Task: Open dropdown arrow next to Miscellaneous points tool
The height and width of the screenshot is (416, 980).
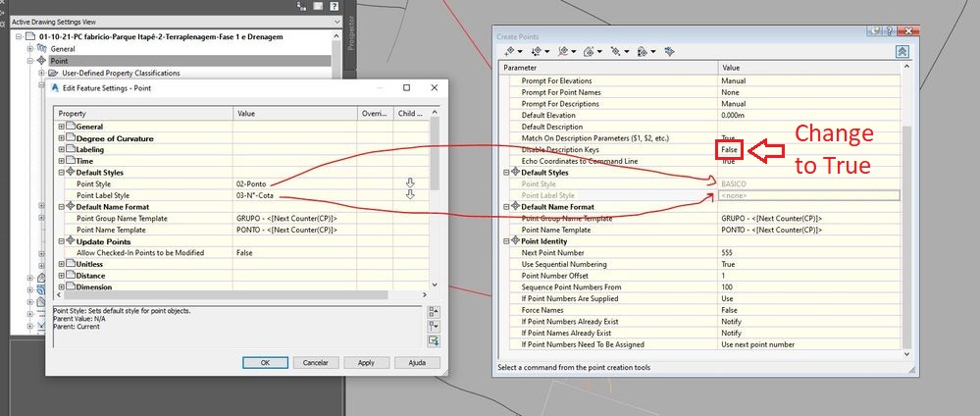Action: coord(519,52)
